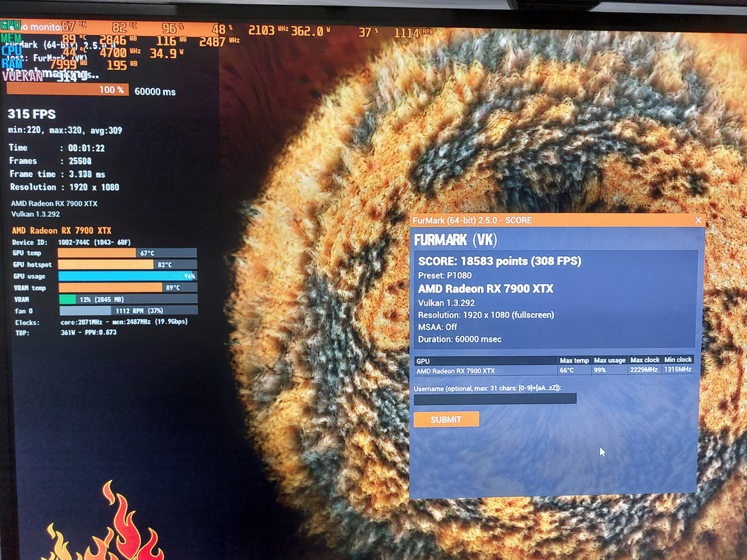Screen dimensions: 747x560
Task: Click Resolution 1920 x 1080 in overlay
Action: tap(65, 187)
